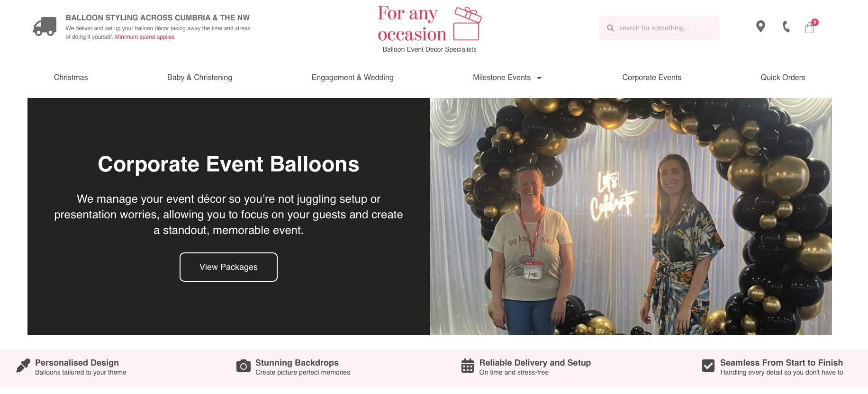Screen dimensions: 868x394
Task: Open the shopping bag cart
Action: coord(810,28)
